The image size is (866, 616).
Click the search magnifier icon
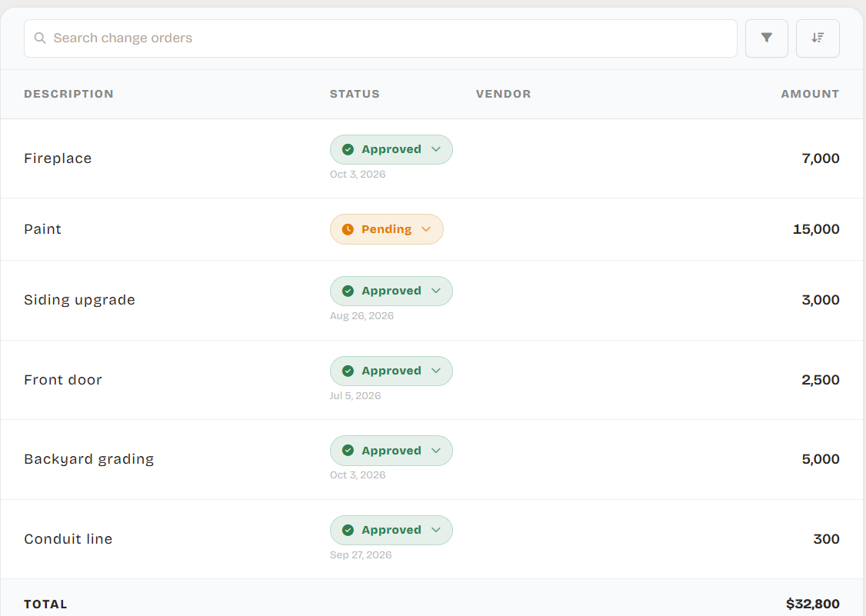tap(40, 38)
